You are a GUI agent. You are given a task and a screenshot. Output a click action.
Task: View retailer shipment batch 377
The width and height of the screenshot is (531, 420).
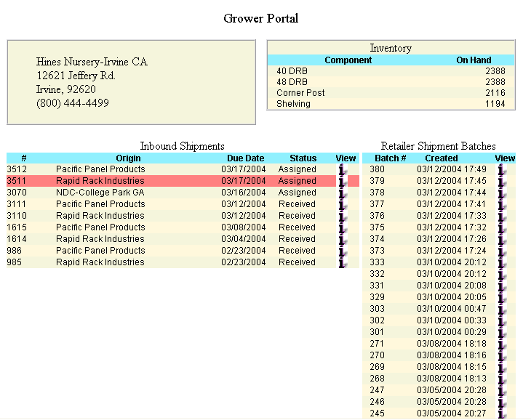[502, 204]
